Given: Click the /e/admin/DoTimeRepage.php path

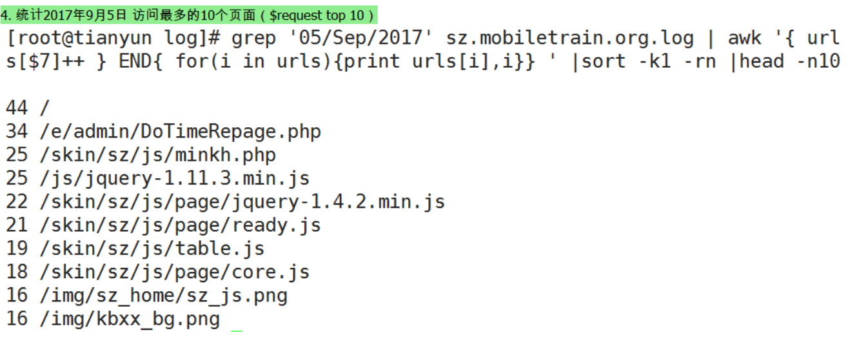Looking at the screenshot, I should pyautogui.click(x=181, y=132).
